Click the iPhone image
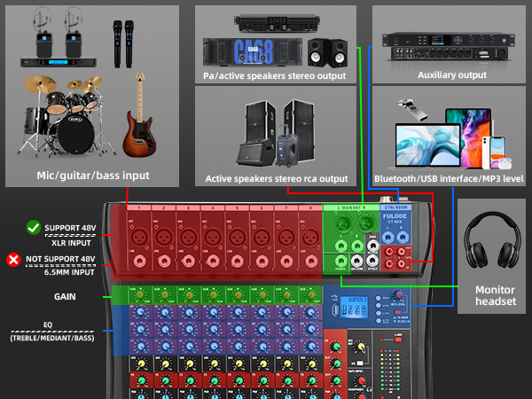The width and height of the screenshot is (532, 399). click(497, 153)
